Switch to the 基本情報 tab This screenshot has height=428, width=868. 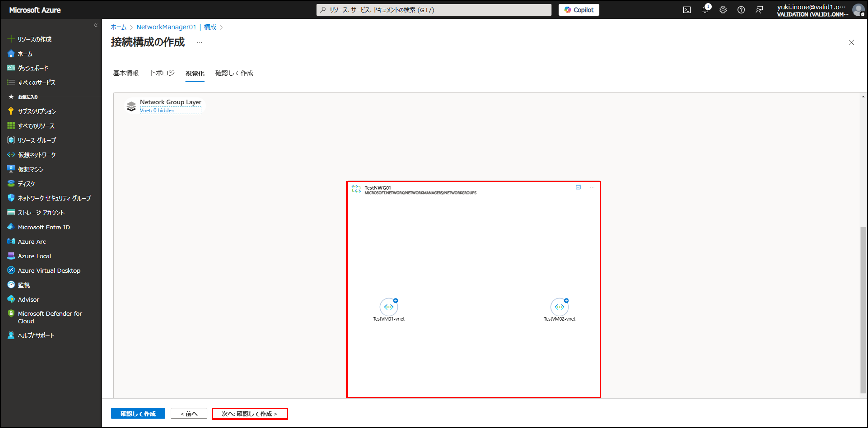126,73
